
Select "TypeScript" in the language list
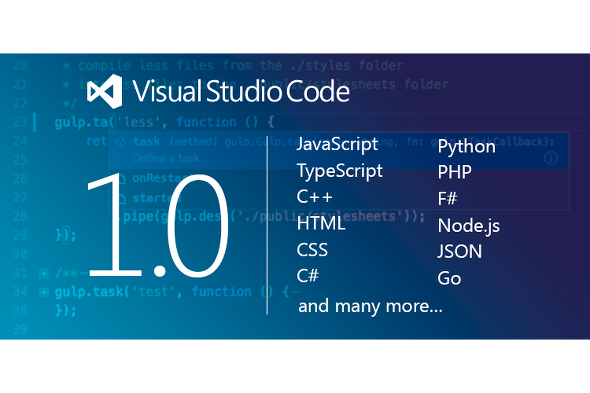pos(340,171)
